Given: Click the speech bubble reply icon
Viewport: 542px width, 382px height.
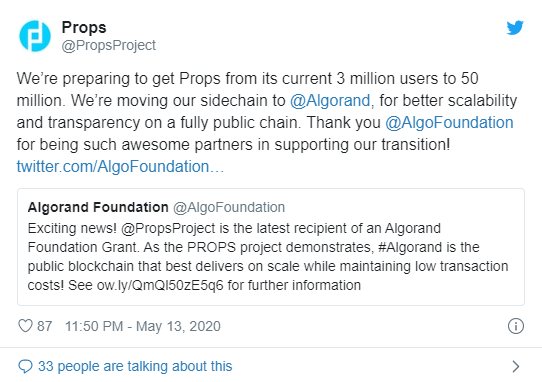Looking at the screenshot, I should coord(25,366).
